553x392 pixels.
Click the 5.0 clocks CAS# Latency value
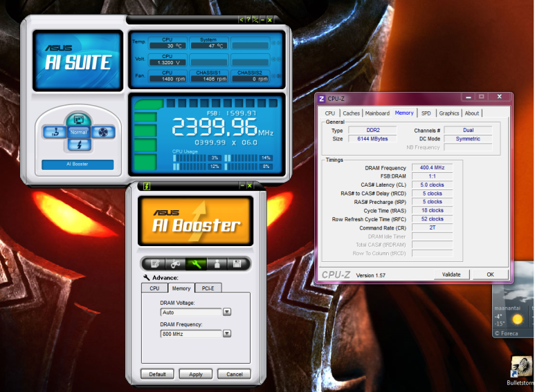432,185
